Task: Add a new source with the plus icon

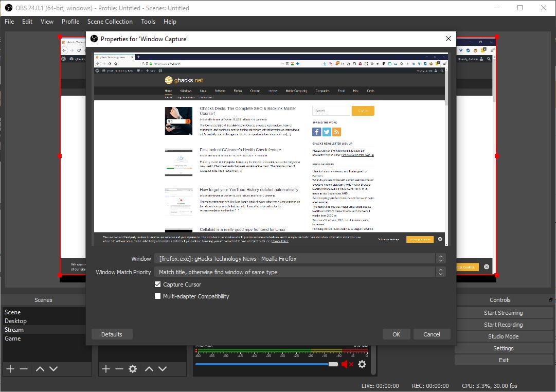Action: 105,369
